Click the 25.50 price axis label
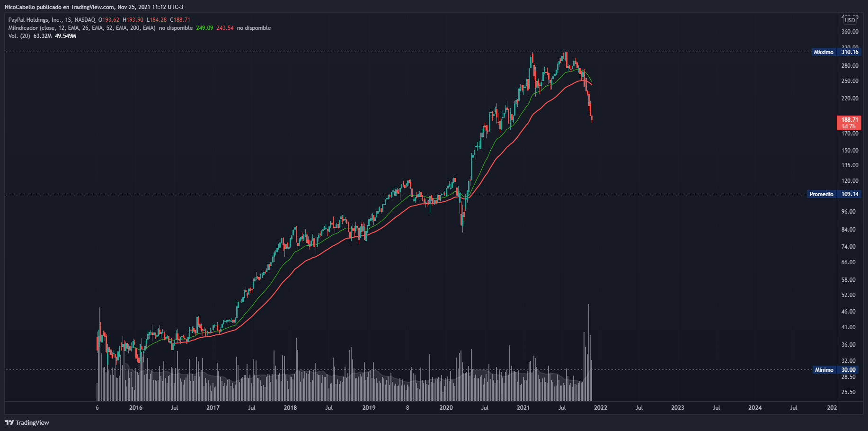The image size is (868, 431). coord(849,392)
